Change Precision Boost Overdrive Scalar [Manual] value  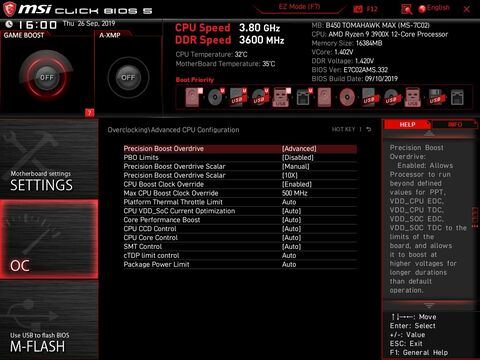pos(296,166)
